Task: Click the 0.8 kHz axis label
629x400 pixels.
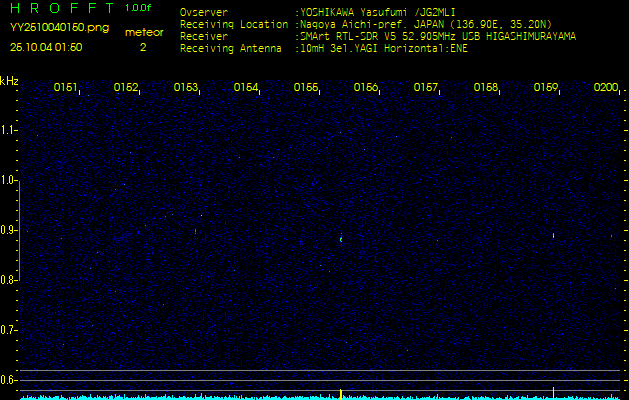Action: [7, 280]
